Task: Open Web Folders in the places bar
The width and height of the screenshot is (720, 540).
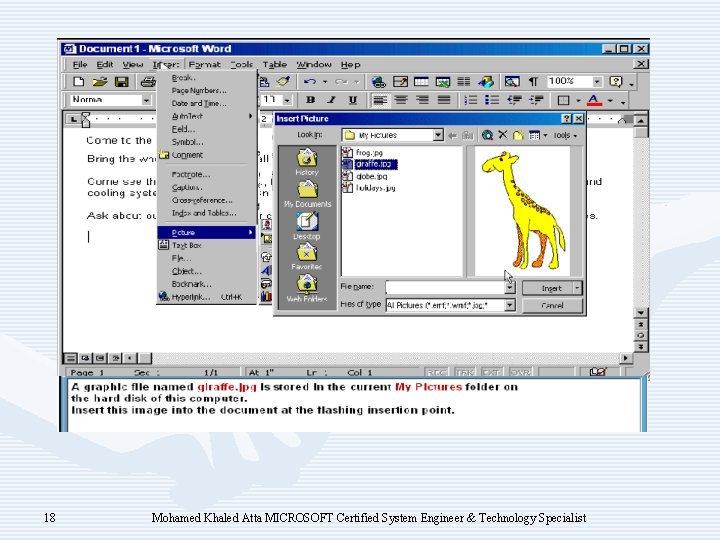Action: pos(307,289)
